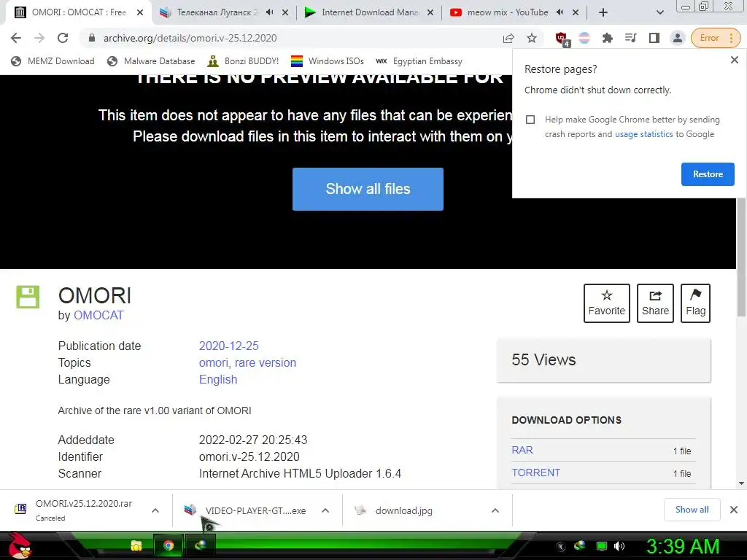
Task: Open a new tab with the plus button
Action: pos(603,12)
